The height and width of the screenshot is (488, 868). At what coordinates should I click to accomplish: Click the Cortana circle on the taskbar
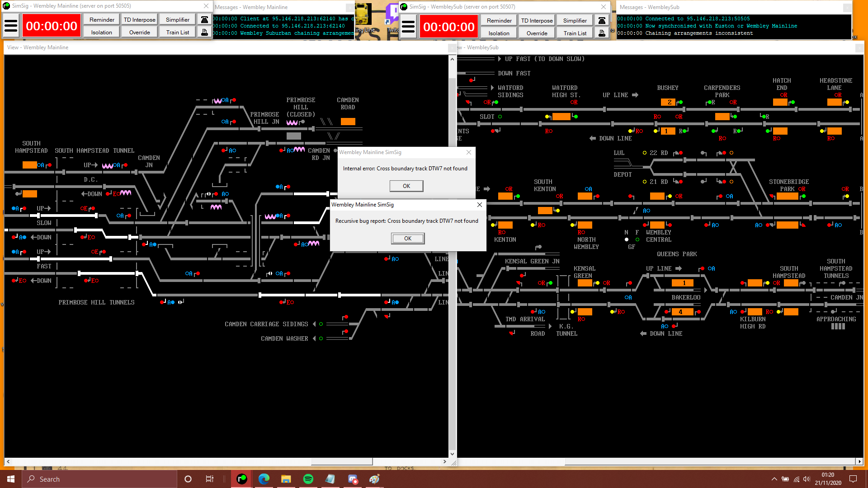tap(188, 479)
